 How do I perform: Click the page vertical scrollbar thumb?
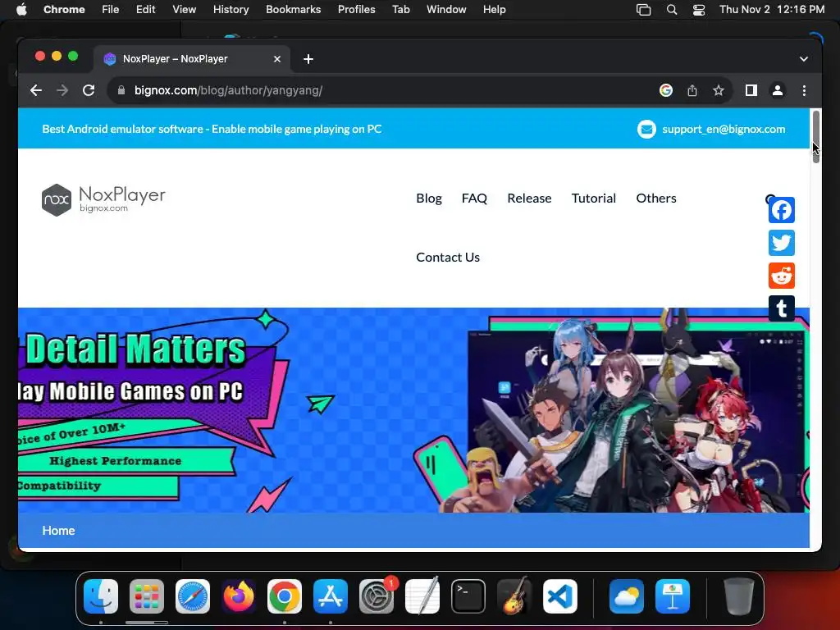pyautogui.click(x=816, y=137)
